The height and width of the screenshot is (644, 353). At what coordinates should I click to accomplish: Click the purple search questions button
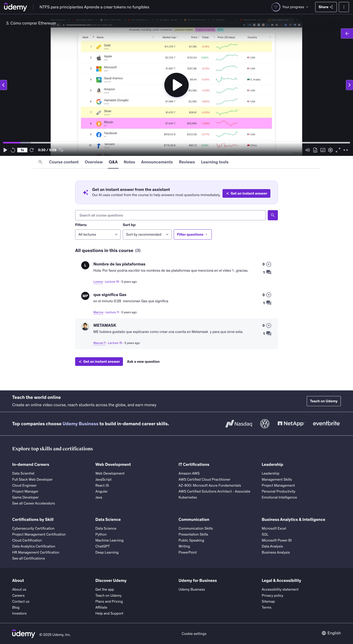click(273, 215)
